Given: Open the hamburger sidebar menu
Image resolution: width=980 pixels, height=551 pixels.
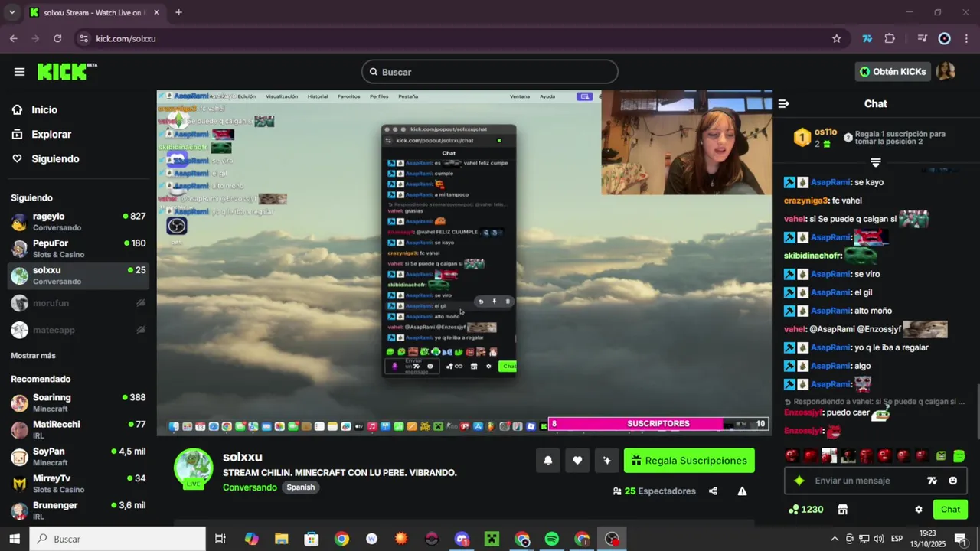Looking at the screenshot, I should click(x=19, y=72).
